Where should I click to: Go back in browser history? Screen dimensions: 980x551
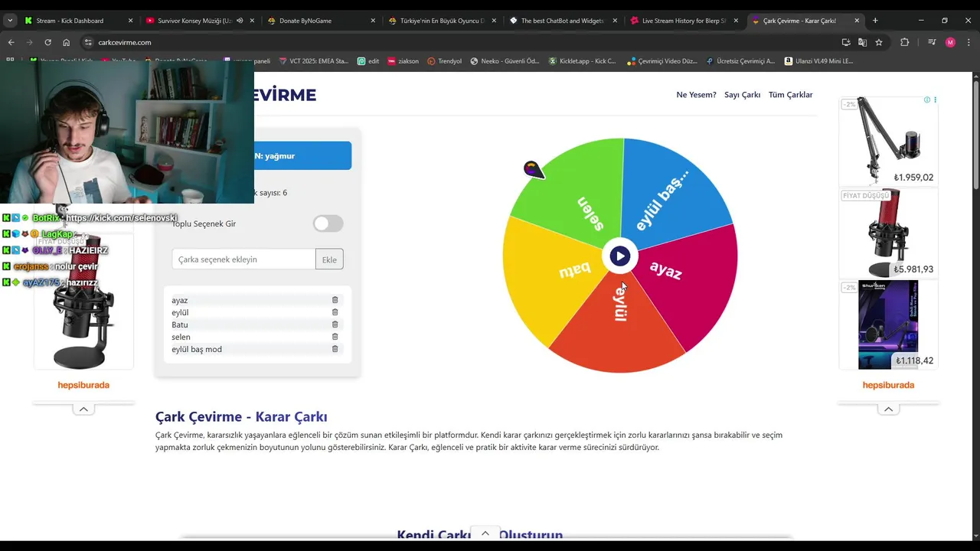[x=11, y=42]
